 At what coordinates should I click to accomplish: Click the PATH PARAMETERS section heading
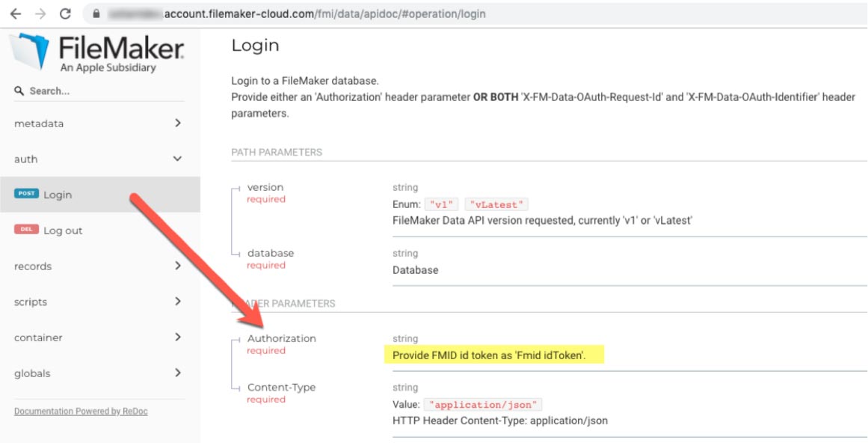tap(277, 153)
